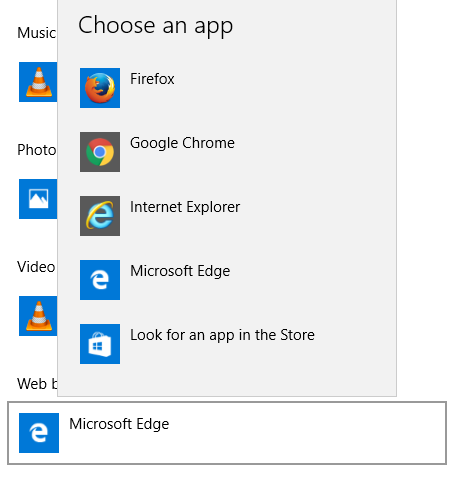Viewport: 457px width, 477px height.
Task: Open the Windows Store bag icon
Action: coord(100,344)
